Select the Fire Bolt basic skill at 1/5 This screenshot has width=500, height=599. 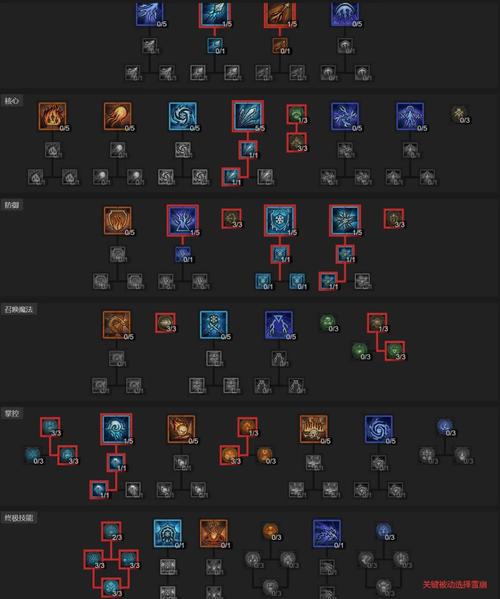coord(280,13)
